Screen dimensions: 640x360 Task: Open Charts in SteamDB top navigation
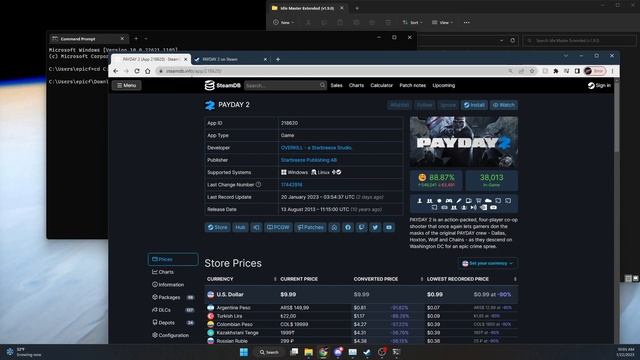tap(356, 85)
